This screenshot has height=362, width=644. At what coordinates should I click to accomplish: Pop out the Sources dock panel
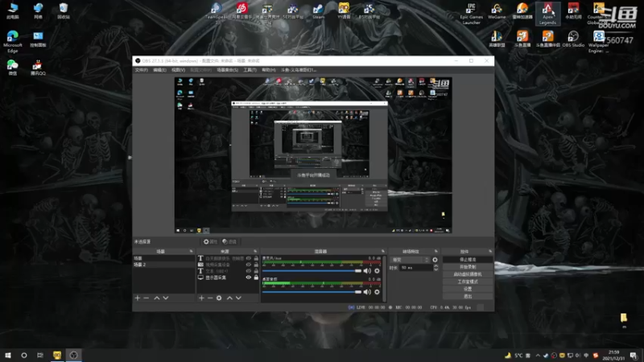pyautogui.click(x=255, y=251)
